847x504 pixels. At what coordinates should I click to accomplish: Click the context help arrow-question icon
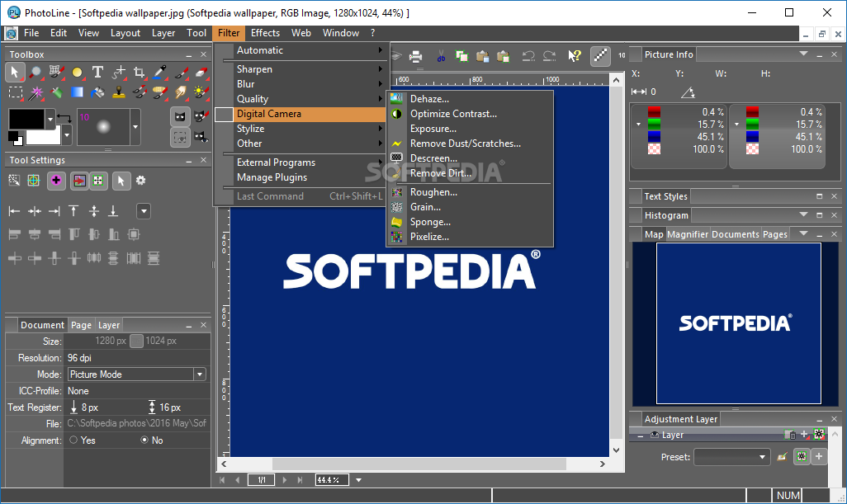575,55
